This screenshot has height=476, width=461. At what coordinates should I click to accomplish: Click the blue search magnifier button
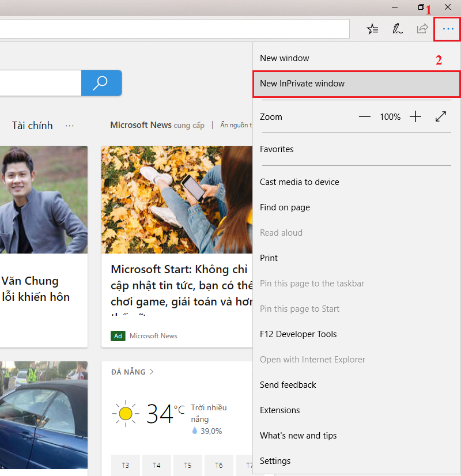(101, 83)
